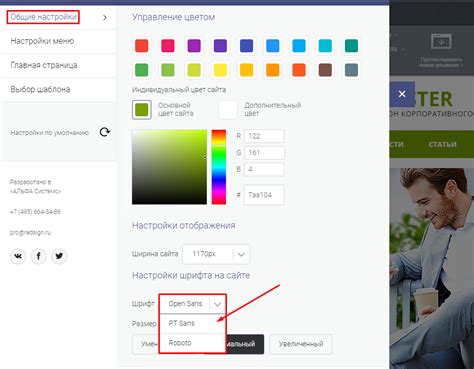
Task: Pick the red color swatch
Action: tap(142, 46)
